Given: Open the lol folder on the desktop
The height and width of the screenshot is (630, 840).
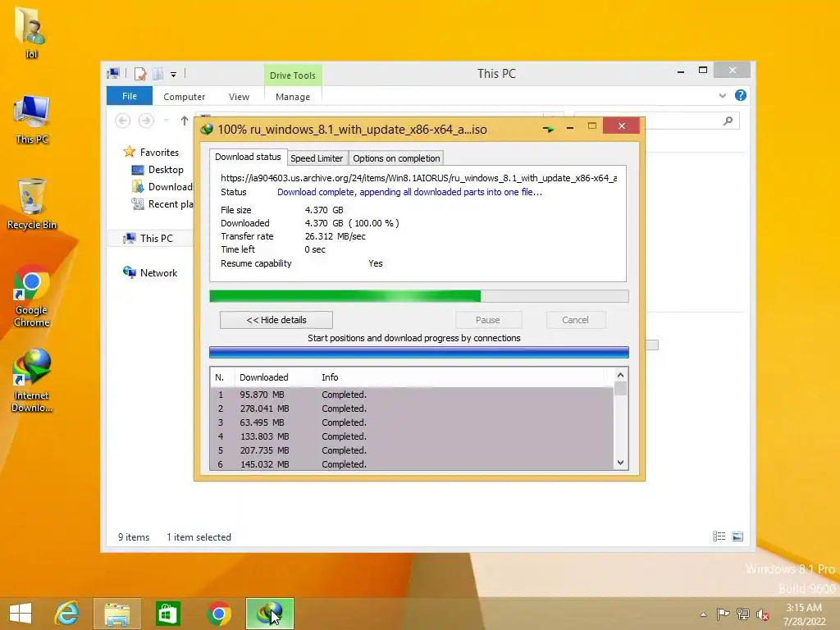Looking at the screenshot, I should click(x=31, y=32).
